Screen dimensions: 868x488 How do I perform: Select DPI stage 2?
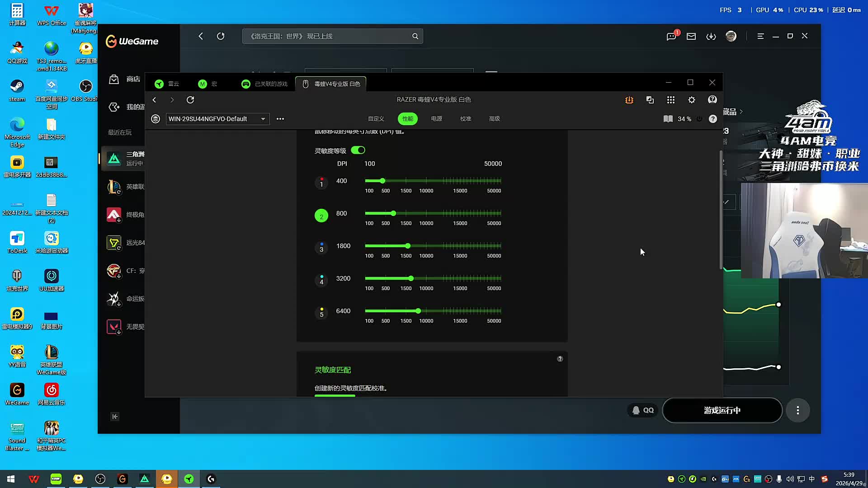click(x=321, y=216)
